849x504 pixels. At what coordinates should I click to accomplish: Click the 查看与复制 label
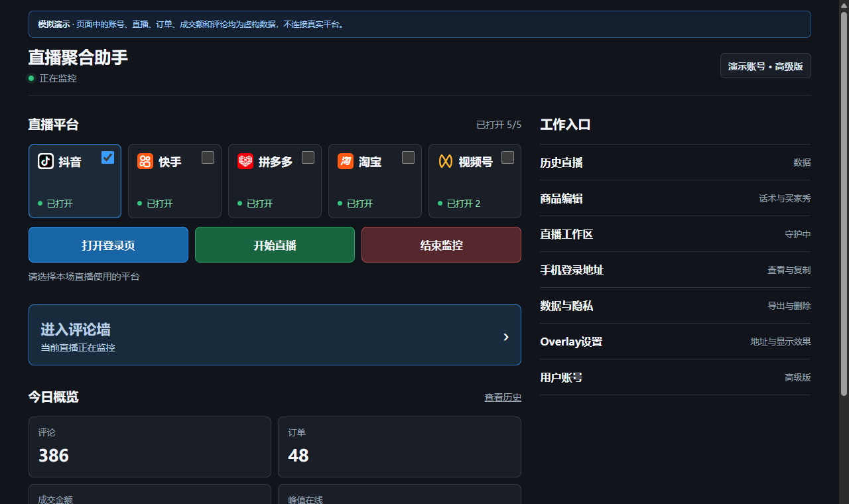point(789,270)
